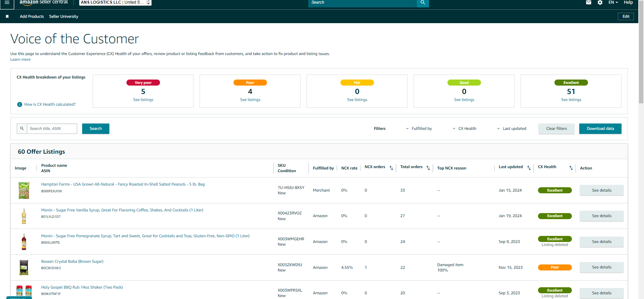This screenshot has width=644, height=299.
Task: See details for Bossen Crystal Boba row
Action: (x=602, y=267)
